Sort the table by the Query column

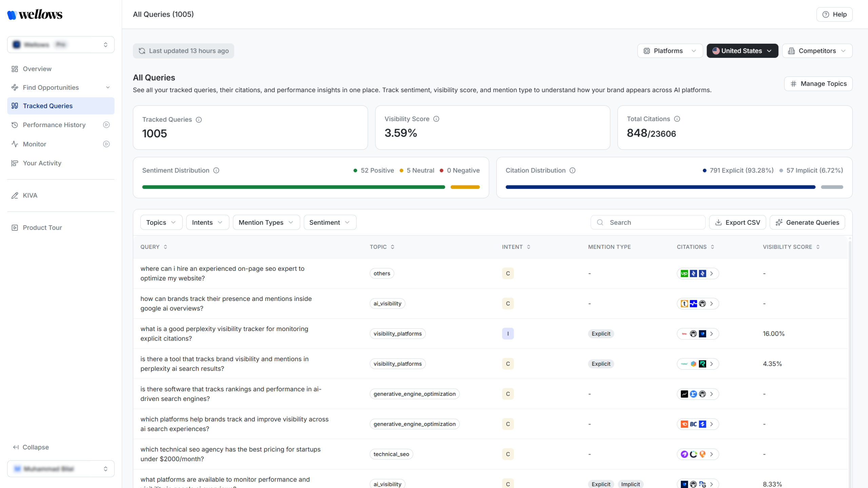click(x=165, y=247)
